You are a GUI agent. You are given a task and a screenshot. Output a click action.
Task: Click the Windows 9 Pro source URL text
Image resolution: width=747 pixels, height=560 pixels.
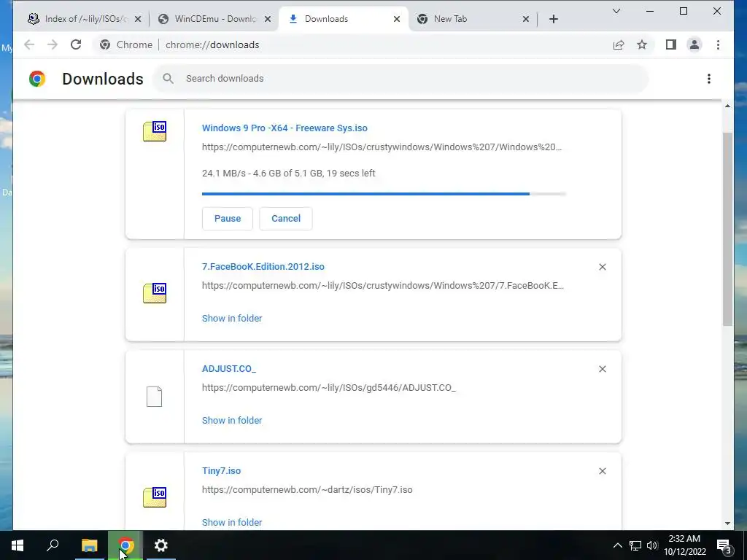(382, 147)
